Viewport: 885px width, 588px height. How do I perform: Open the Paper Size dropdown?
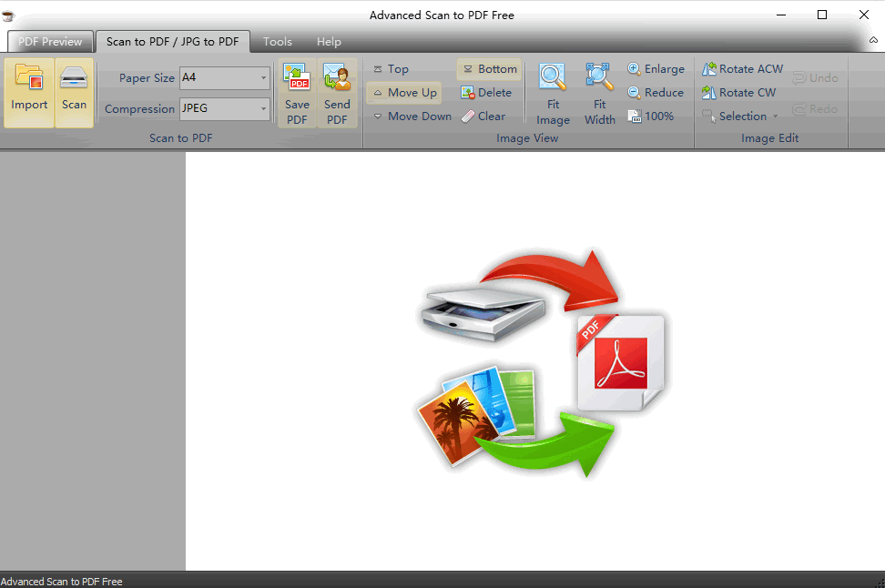coord(263,78)
